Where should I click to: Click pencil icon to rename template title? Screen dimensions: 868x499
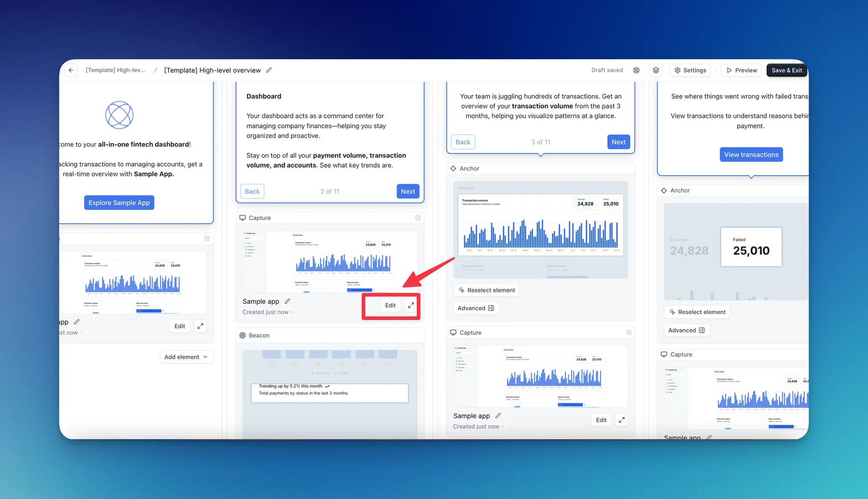point(269,70)
